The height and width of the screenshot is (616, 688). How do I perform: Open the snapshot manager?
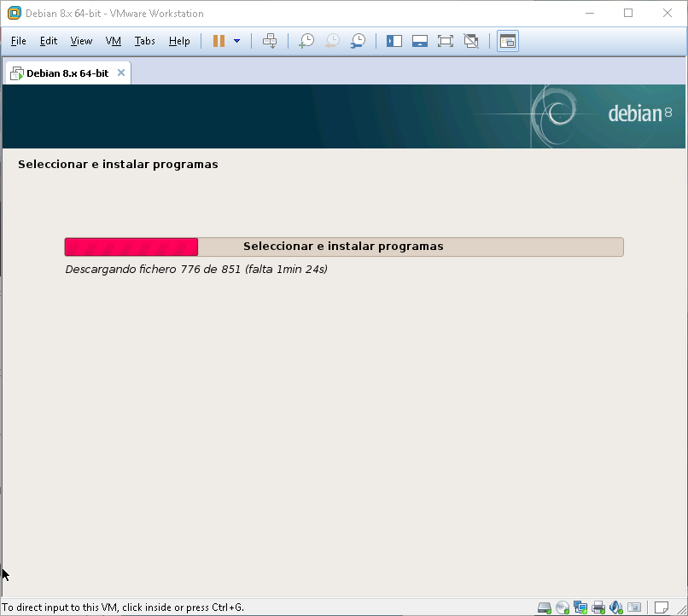[359, 41]
